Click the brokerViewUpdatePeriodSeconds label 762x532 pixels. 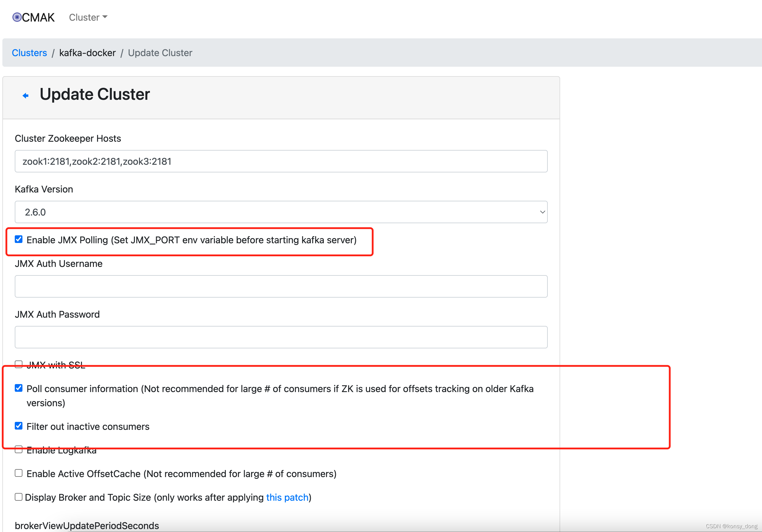pyautogui.click(x=87, y=526)
